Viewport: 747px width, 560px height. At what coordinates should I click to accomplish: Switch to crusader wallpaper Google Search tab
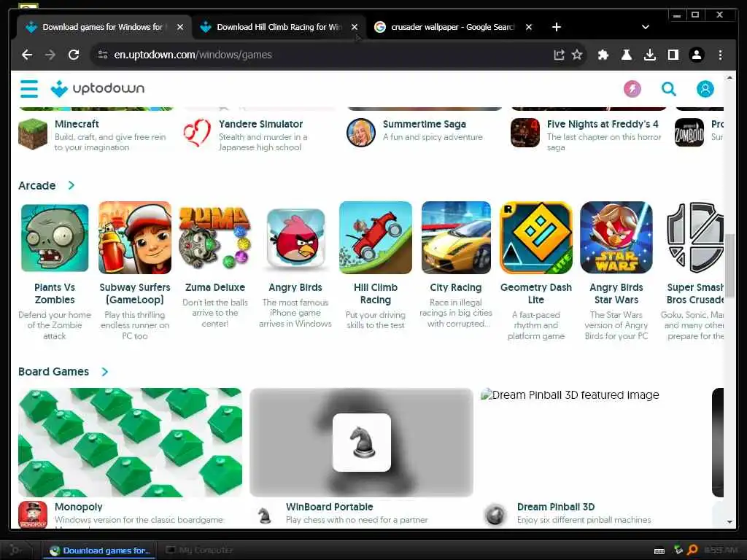click(452, 27)
